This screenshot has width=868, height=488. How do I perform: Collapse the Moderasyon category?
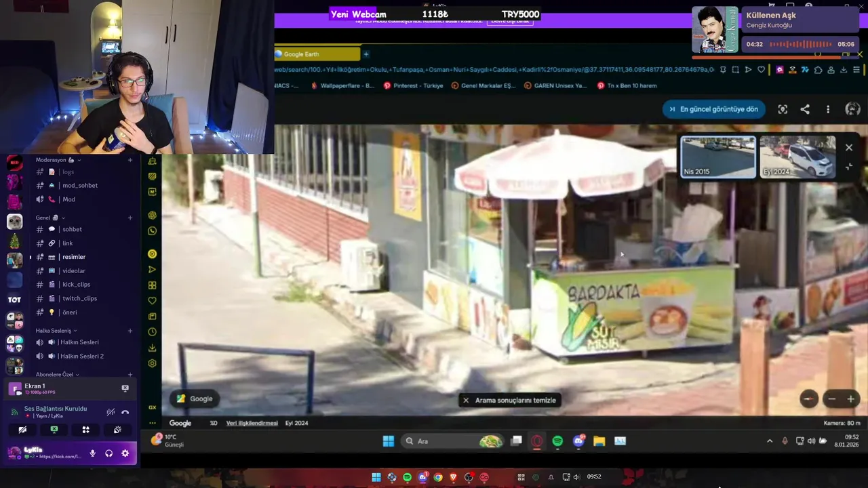coord(58,160)
